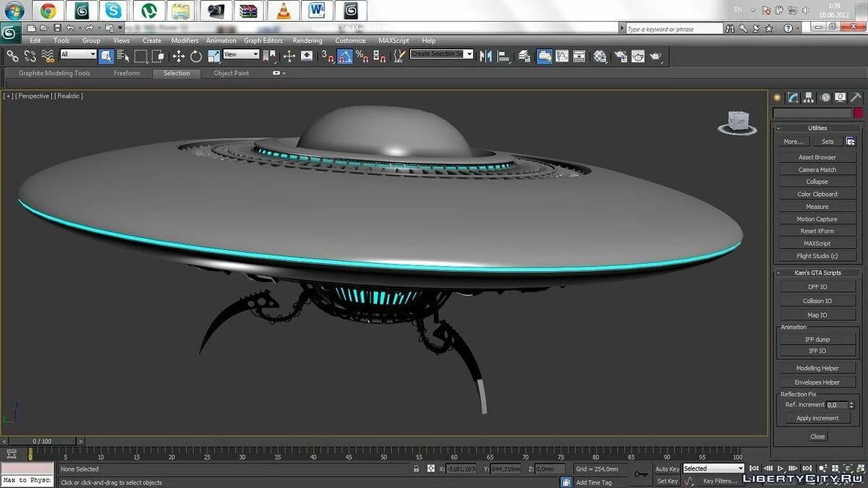Select the Select and Rotate tool
The image size is (868, 488).
(x=196, y=56)
